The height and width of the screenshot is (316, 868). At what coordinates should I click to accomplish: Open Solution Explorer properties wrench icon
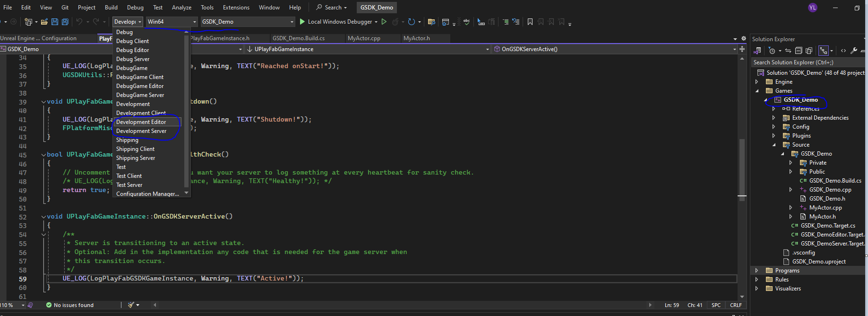(854, 51)
